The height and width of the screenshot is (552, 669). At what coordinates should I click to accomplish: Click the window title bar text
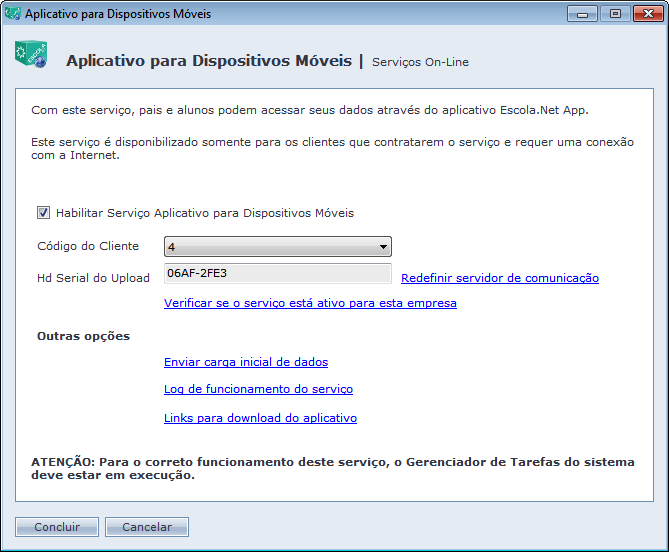pyautogui.click(x=117, y=14)
